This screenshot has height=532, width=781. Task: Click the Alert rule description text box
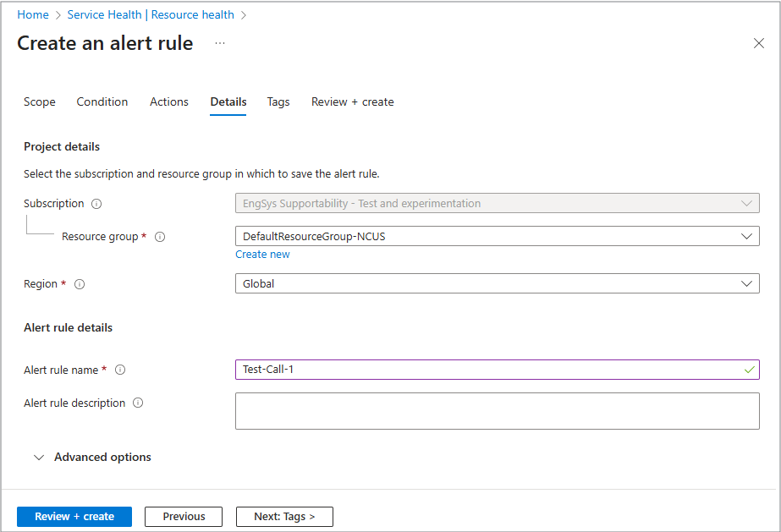497,411
